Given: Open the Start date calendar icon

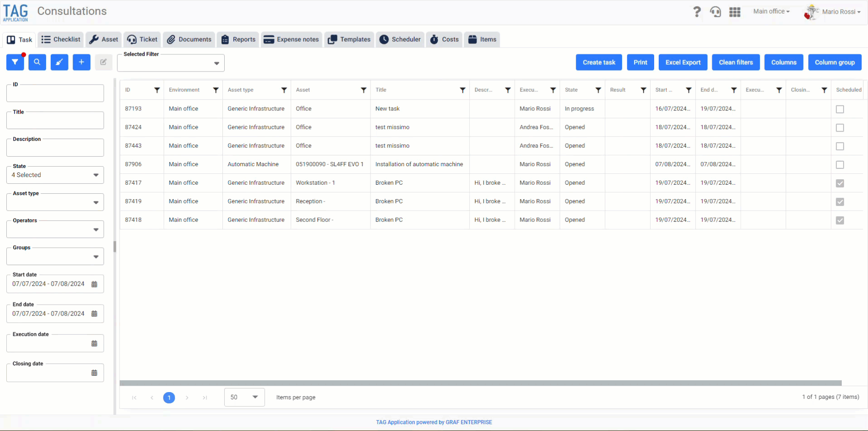Looking at the screenshot, I should click(94, 284).
